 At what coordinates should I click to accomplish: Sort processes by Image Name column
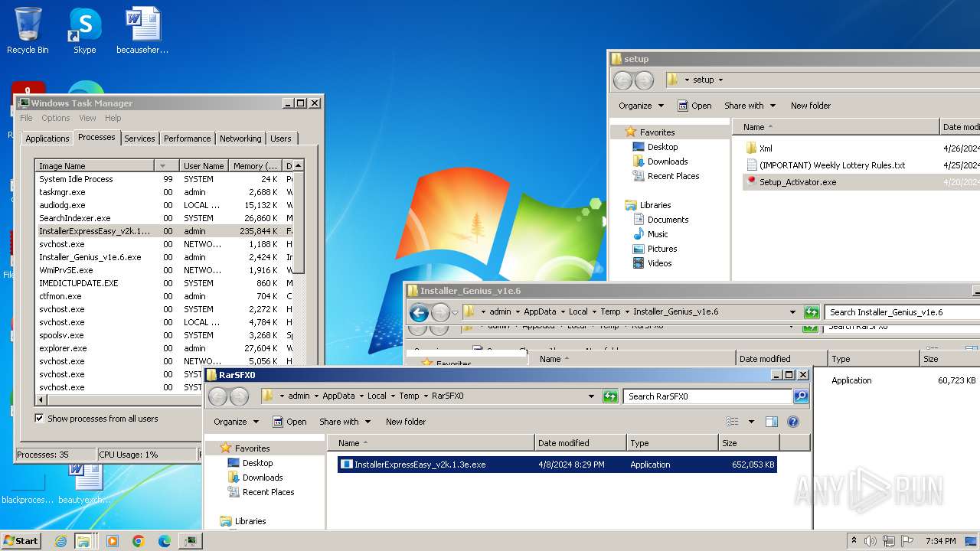[x=95, y=166]
